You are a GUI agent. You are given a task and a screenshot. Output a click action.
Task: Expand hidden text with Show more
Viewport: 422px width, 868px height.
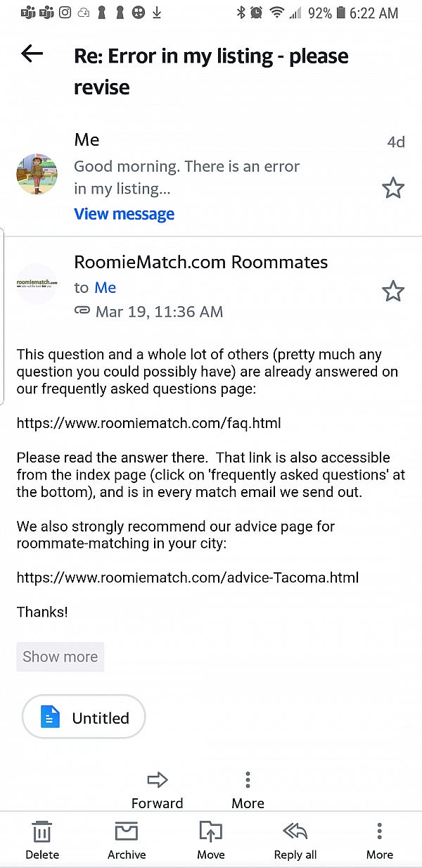click(x=60, y=657)
